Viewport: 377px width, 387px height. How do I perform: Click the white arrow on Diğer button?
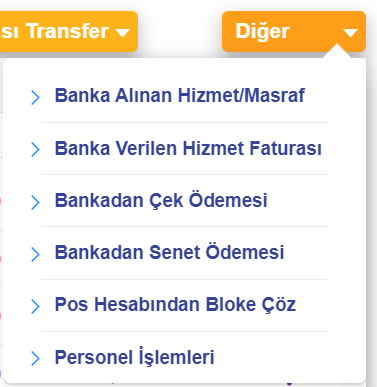point(350,33)
